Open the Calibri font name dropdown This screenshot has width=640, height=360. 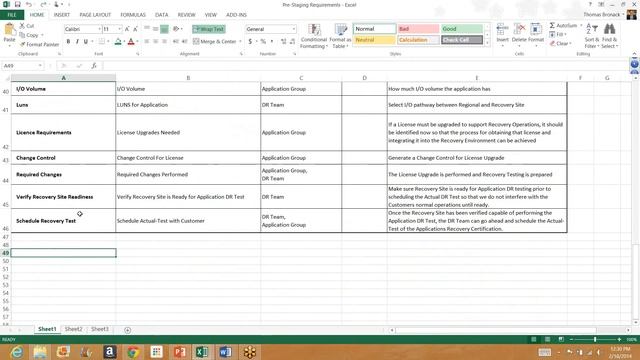[x=99, y=29]
